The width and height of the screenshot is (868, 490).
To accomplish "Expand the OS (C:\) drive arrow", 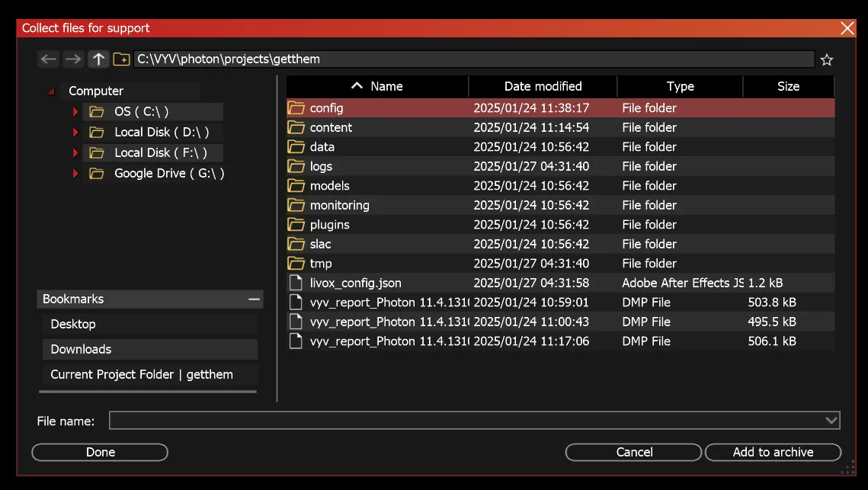I will (x=75, y=112).
